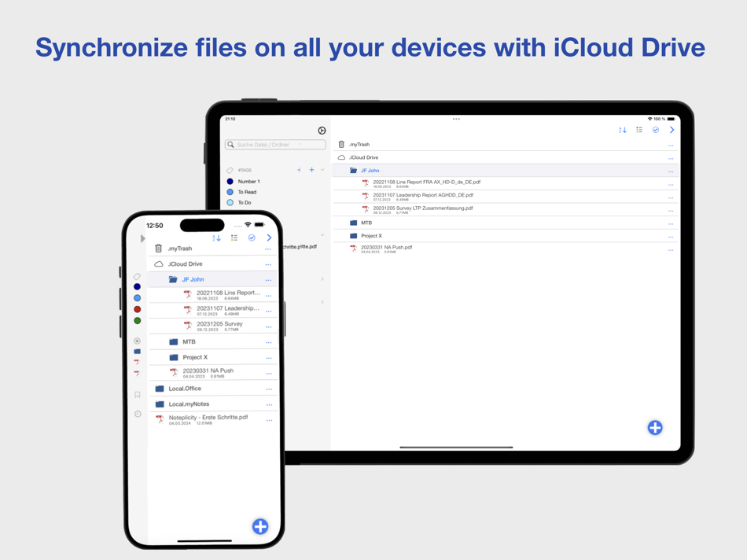The image size is (747, 560).
Task: Tap the star favorites icon in iPhone sidebar
Action: pos(137,341)
